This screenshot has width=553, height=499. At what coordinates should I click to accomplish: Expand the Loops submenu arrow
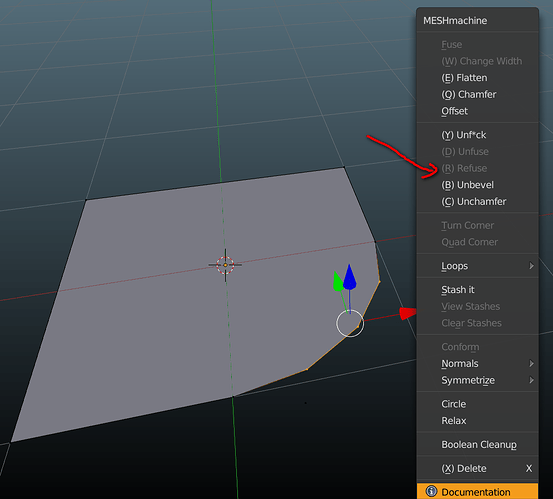point(531,266)
